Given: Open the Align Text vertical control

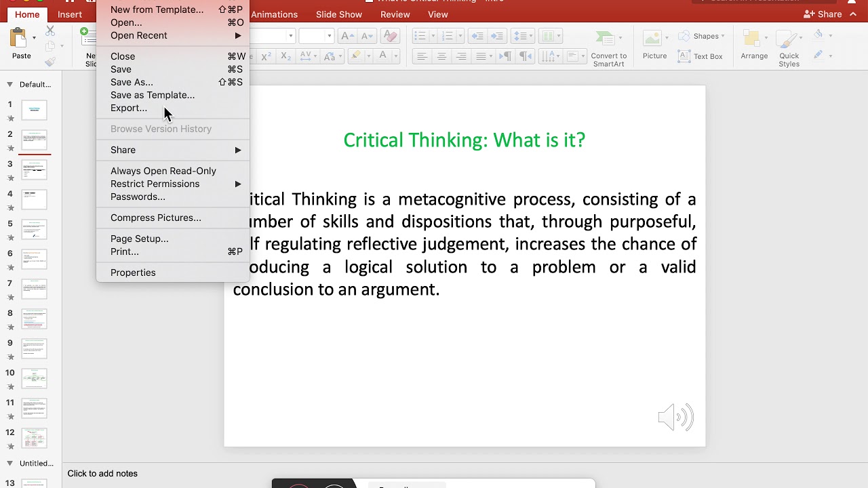Looking at the screenshot, I should click(x=576, y=56).
